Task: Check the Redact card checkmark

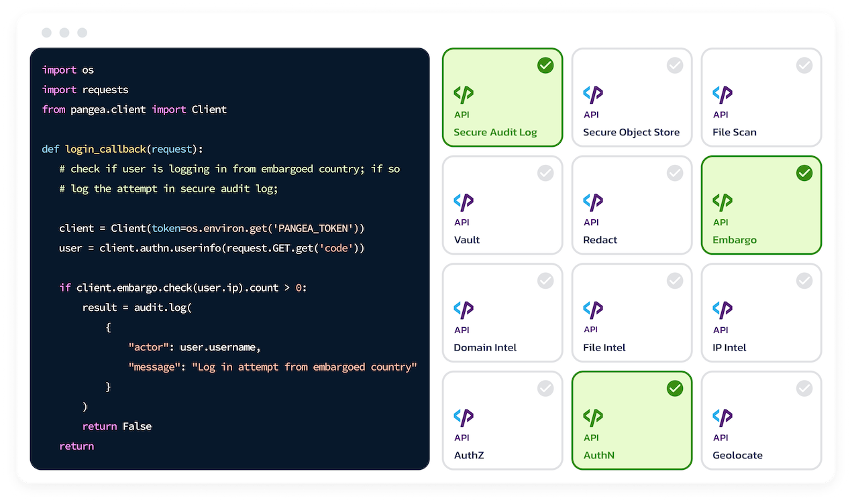Action: [x=675, y=173]
